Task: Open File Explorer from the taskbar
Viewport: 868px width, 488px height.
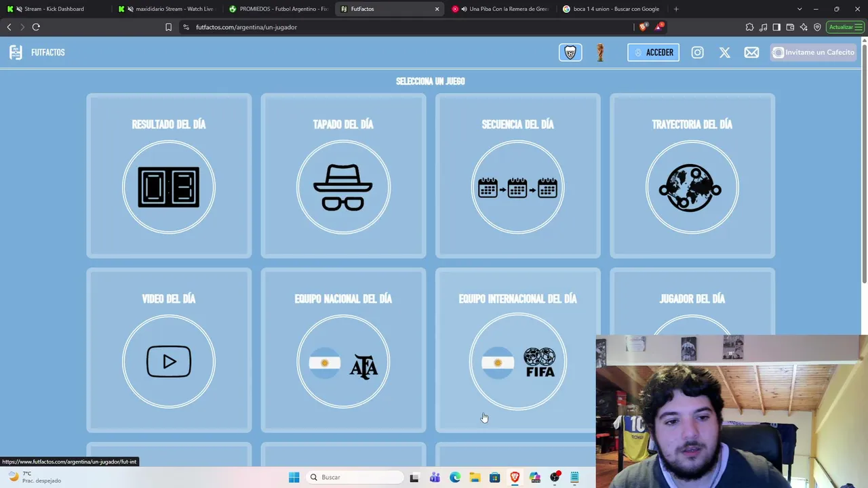Action: point(475,477)
